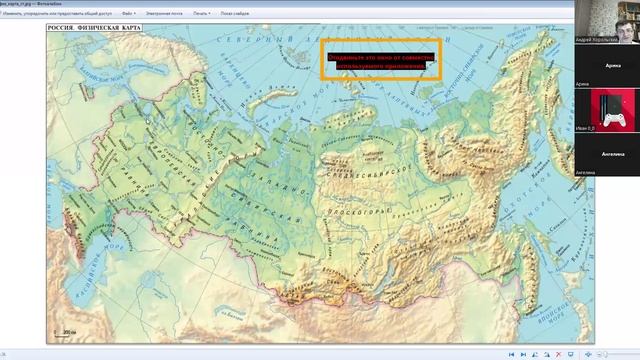The width and height of the screenshot is (640, 360).
Task: Go to previous image in photo viewer
Action: click(511, 355)
